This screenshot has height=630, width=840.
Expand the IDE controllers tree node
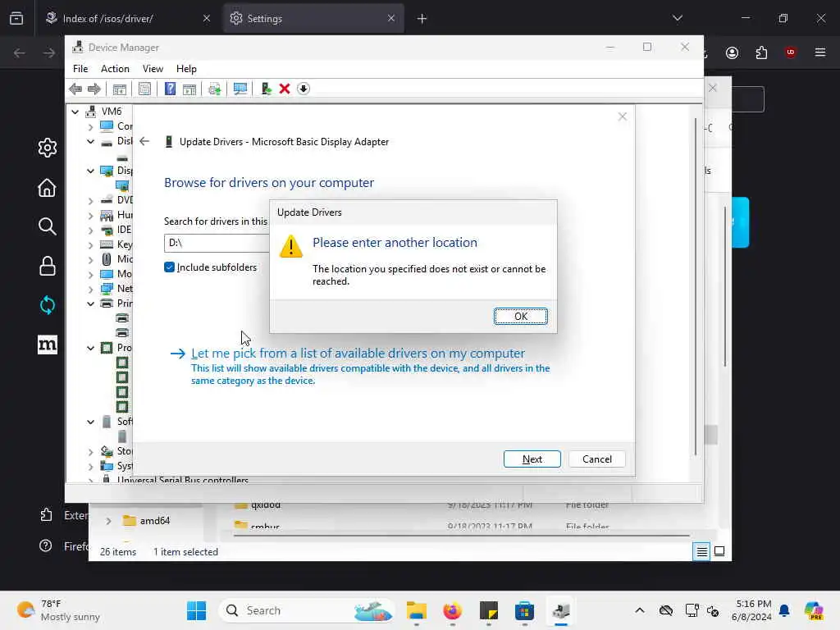coord(90,231)
